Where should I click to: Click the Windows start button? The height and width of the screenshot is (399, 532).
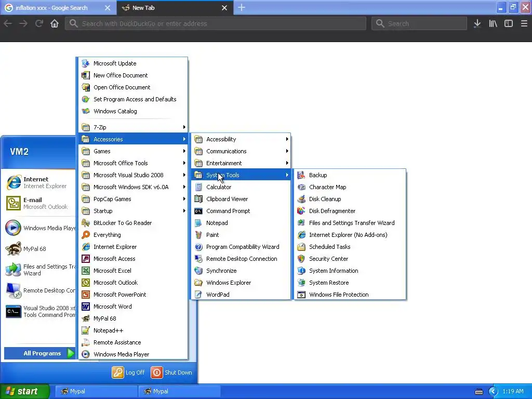tap(25, 391)
